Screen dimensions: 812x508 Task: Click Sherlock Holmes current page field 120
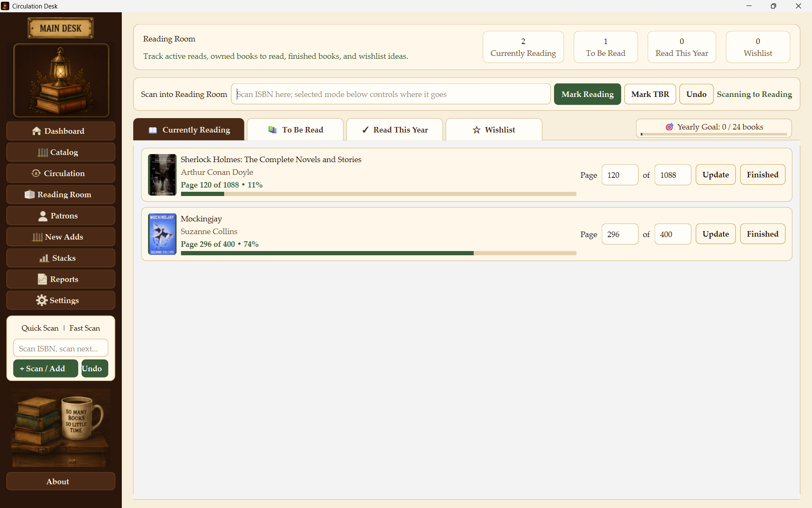click(620, 174)
